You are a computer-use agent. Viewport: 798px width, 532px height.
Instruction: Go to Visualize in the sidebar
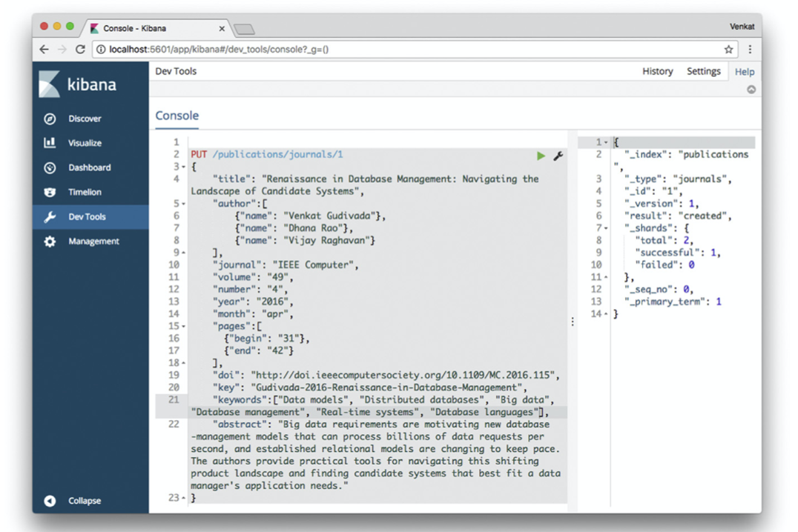(x=85, y=143)
